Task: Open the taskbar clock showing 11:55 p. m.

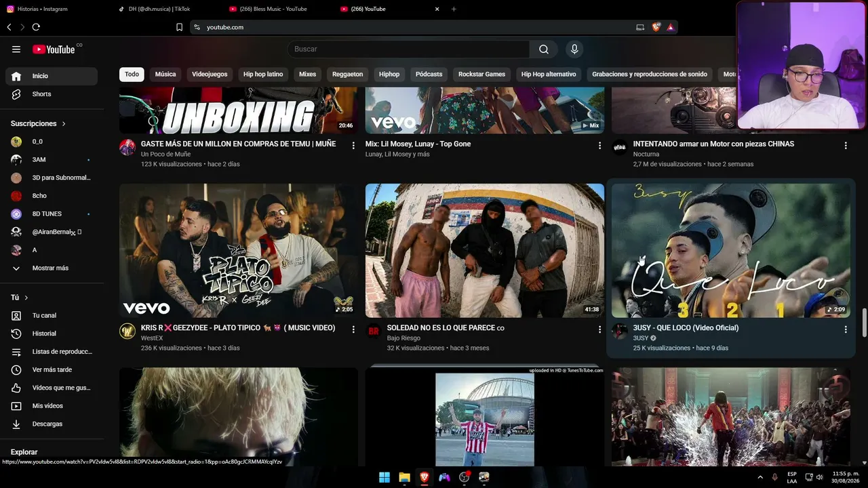Action: click(846, 477)
